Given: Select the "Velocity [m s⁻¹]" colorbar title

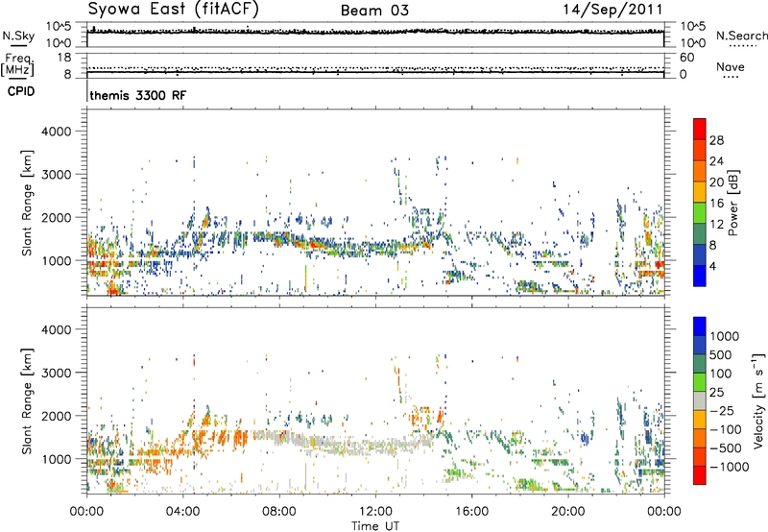Looking at the screenshot, I should (x=758, y=400).
